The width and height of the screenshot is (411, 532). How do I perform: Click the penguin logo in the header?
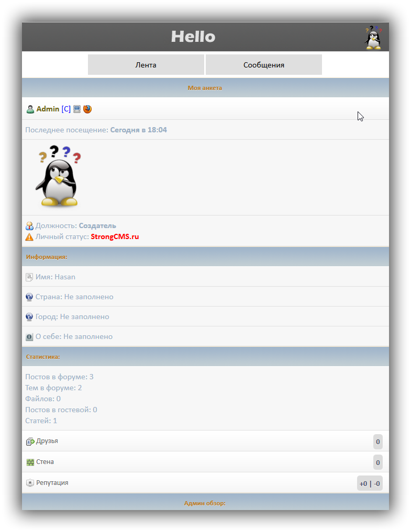373,37
